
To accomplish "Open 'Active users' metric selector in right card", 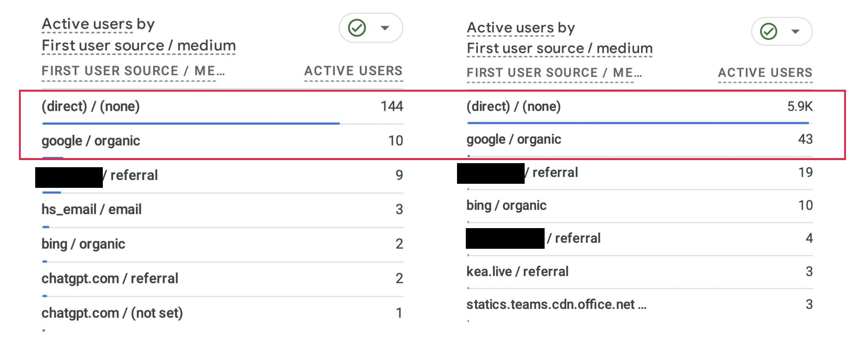I will [510, 28].
